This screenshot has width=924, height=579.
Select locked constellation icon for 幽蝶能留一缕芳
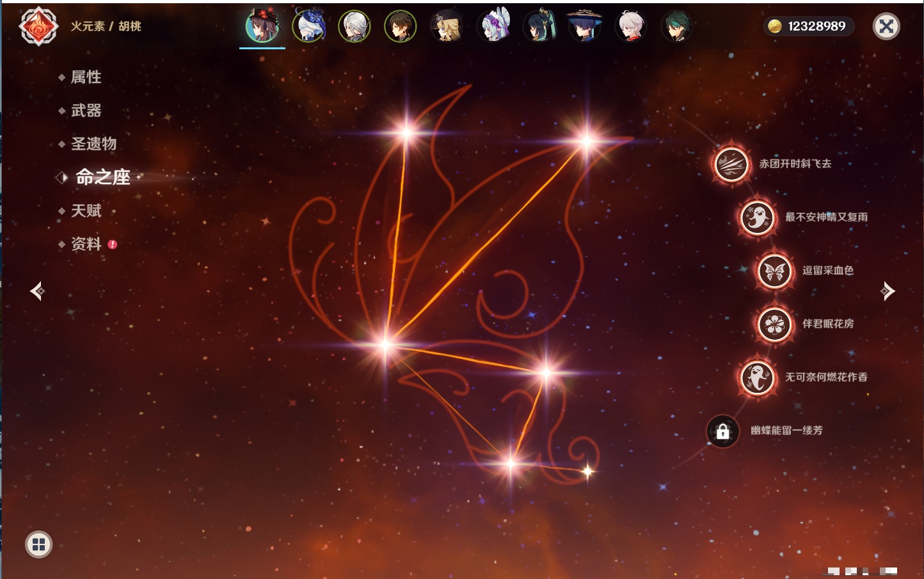(723, 432)
